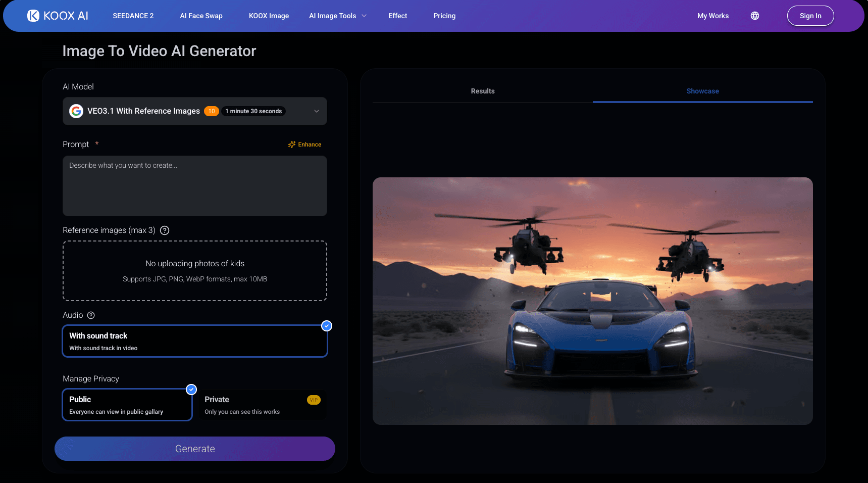Open the help icon next to Reference images
The width and height of the screenshot is (868, 483).
(164, 230)
